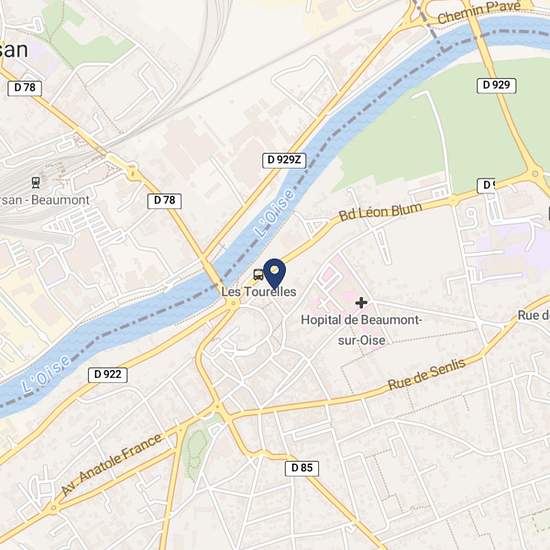
Task: Click the Bd Léon Blum street label
Action: point(380,212)
